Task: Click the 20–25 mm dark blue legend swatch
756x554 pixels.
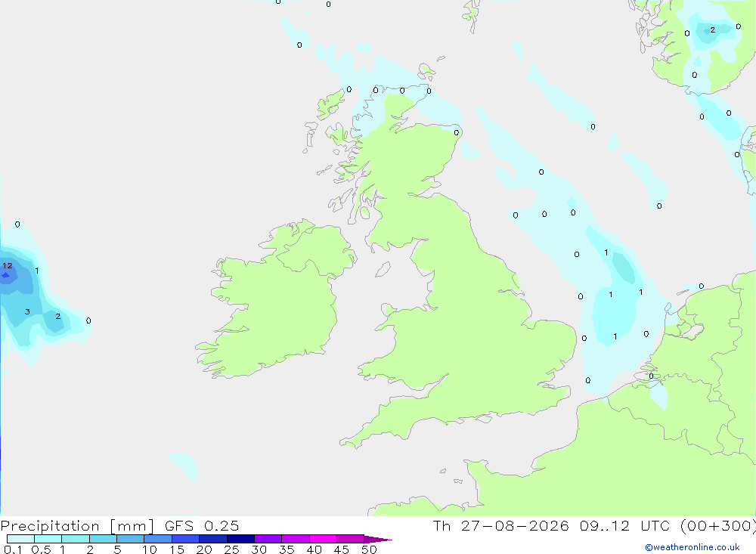Action: 213,539
